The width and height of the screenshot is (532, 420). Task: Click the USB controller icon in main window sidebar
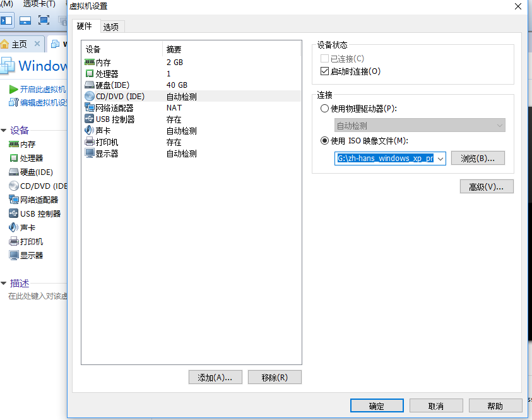coord(14,213)
